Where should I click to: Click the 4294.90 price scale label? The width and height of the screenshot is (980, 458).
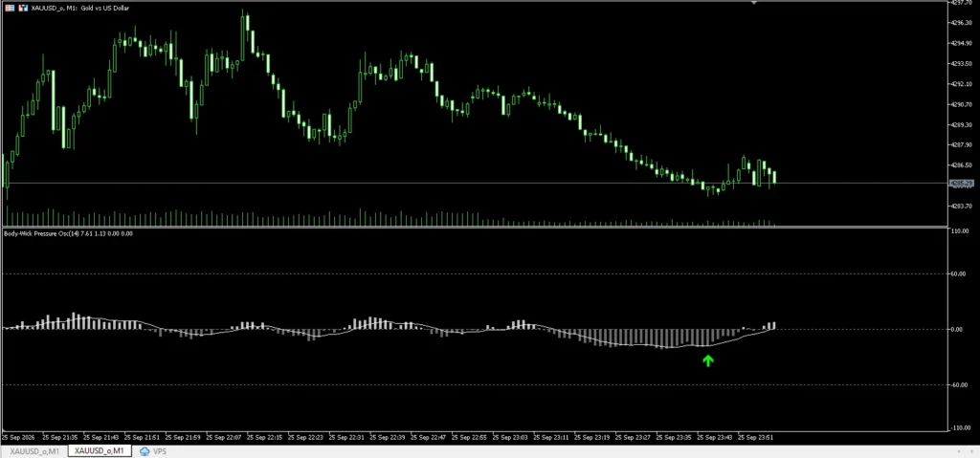(x=961, y=44)
